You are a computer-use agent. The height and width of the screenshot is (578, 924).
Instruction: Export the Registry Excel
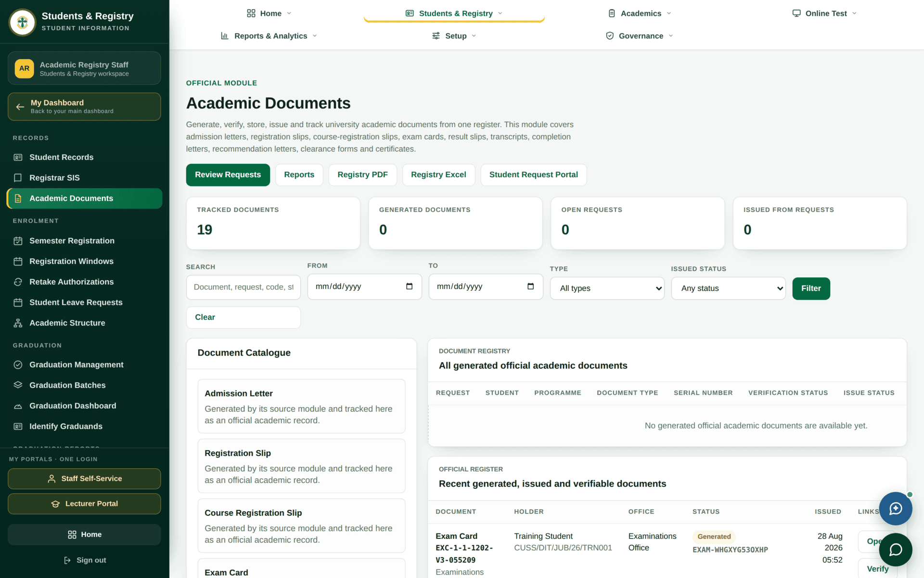[438, 175]
